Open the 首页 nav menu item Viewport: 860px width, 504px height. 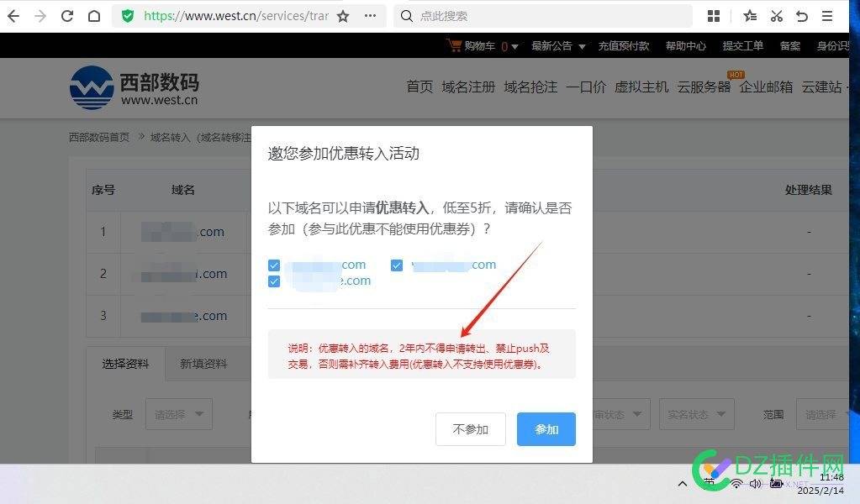419,87
